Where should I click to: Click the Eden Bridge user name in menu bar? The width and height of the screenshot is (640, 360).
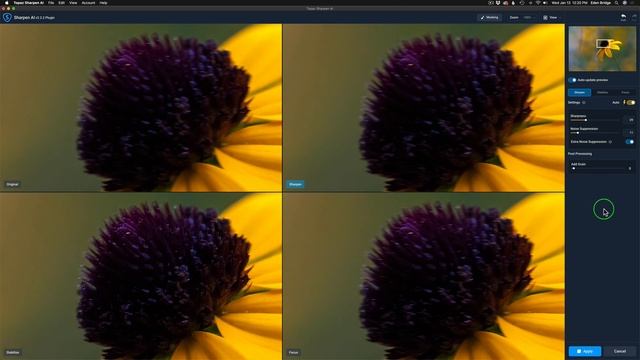(600, 3)
